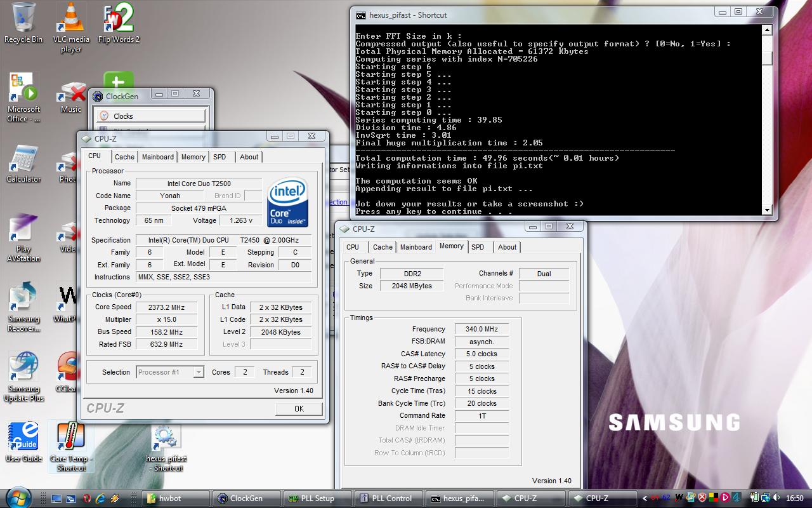Click Rated FSB 632.9 MHz field
This screenshot has width=812, height=508.
pos(166,344)
